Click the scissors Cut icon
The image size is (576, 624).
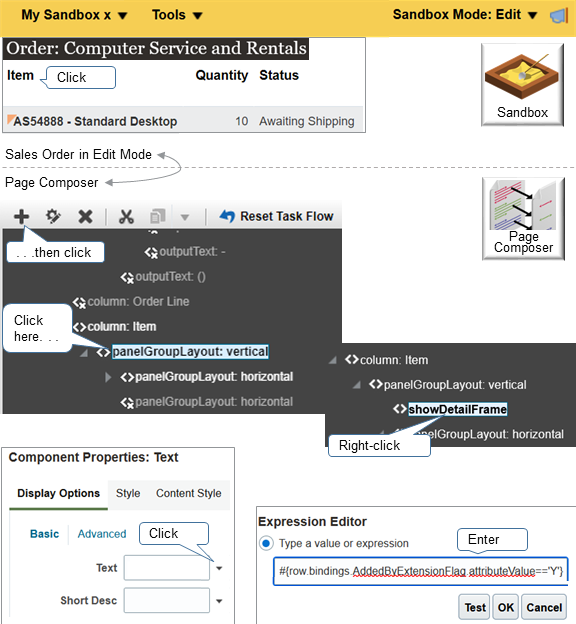pos(126,216)
